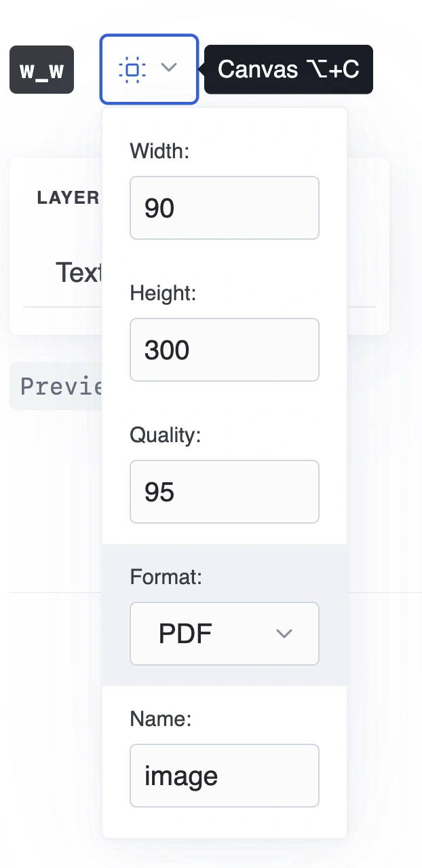Click the Height: label
This screenshot has width=422, height=868.
tap(164, 293)
